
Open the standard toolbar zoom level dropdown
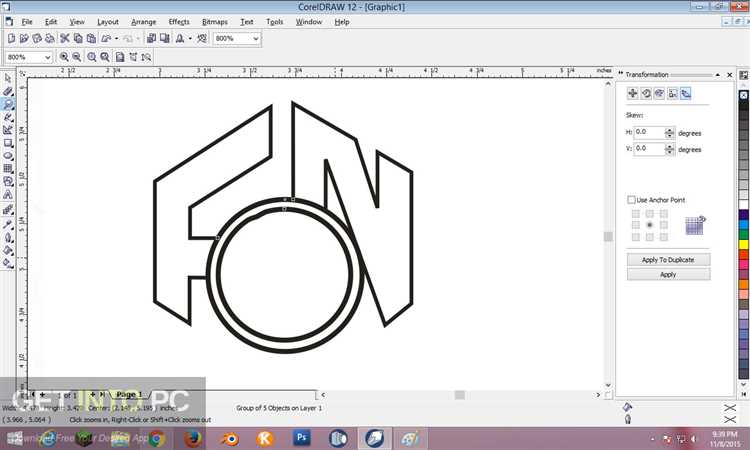[256, 38]
